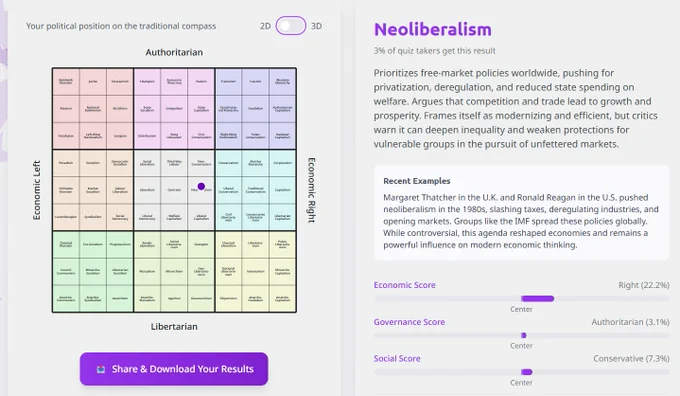Click the Share & Download Your Results button
This screenshot has width=680, height=396.
point(174,369)
